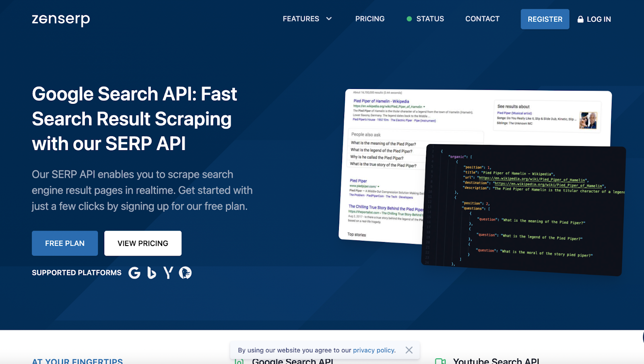Click the Register button
Viewport: 644px width, 364px height.
tap(545, 19)
